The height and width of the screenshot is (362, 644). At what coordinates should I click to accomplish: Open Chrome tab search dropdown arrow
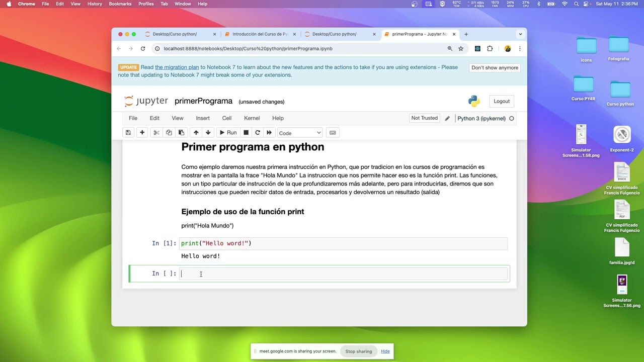tap(520, 34)
